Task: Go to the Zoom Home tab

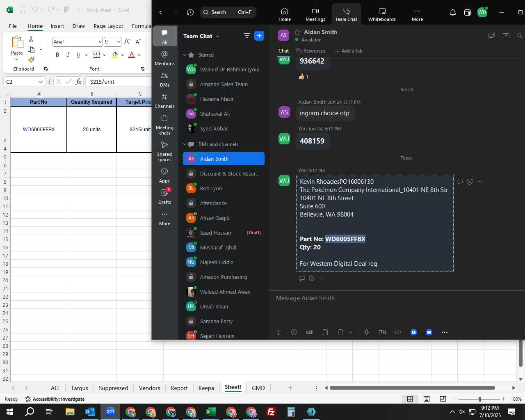Action: [285, 14]
